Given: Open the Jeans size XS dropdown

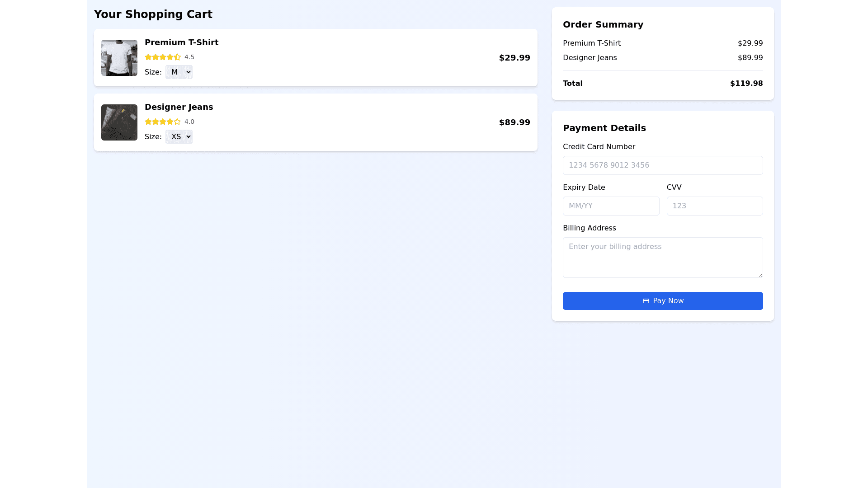Looking at the screenshot, I should click(x=179, y=137).
